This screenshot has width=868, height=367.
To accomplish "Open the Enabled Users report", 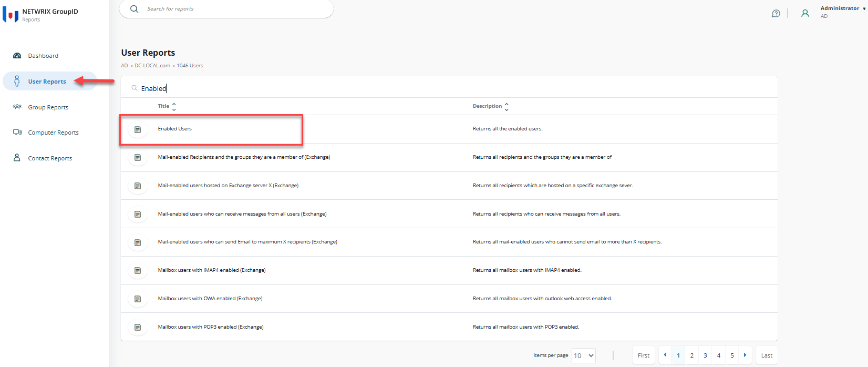I will pos(174,129).
